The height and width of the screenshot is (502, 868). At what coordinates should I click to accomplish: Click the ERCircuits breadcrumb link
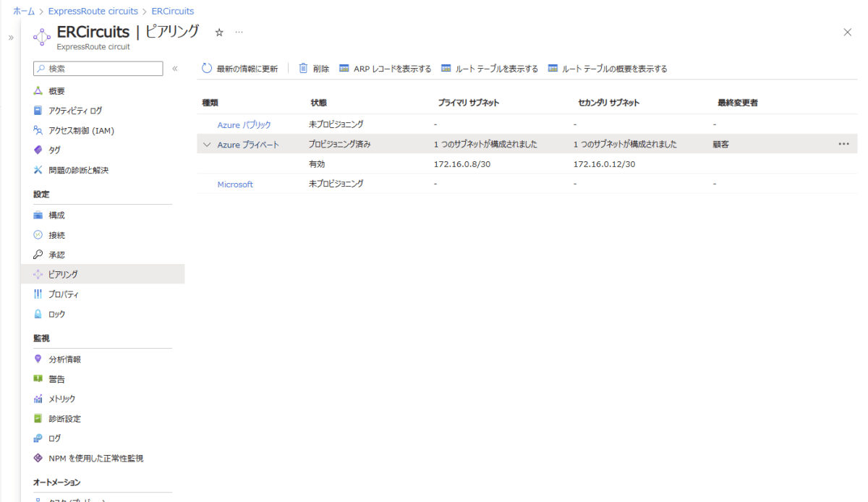tap(173, 12)
